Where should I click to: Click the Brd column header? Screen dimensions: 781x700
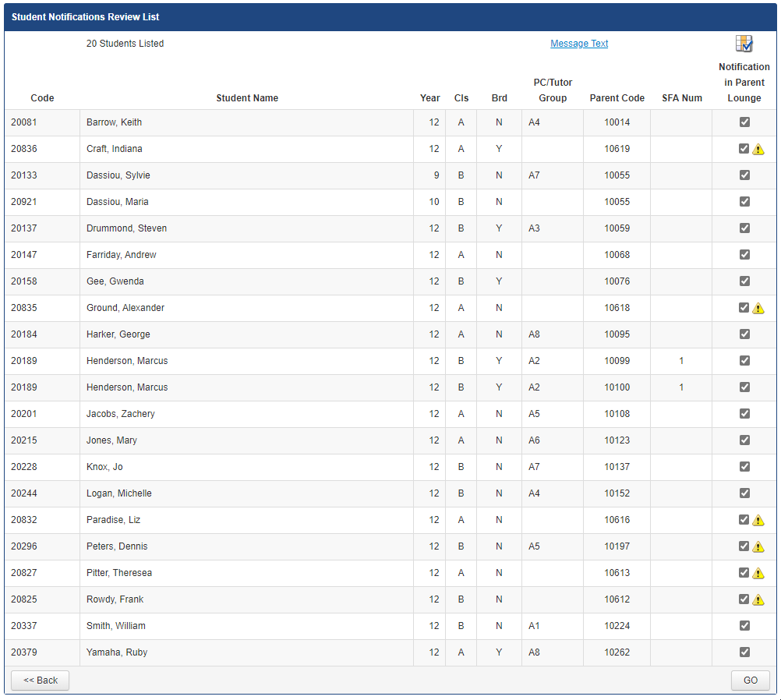[499, 98]
